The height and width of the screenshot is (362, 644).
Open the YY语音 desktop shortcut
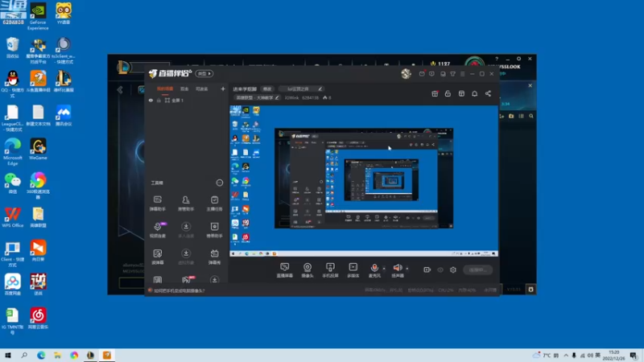click(64, 13)
